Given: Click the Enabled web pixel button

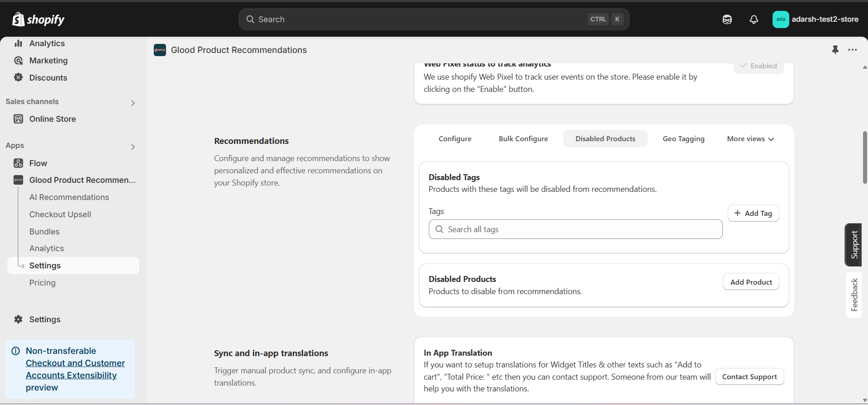Looking at the screenshot, I should [759, 66].
